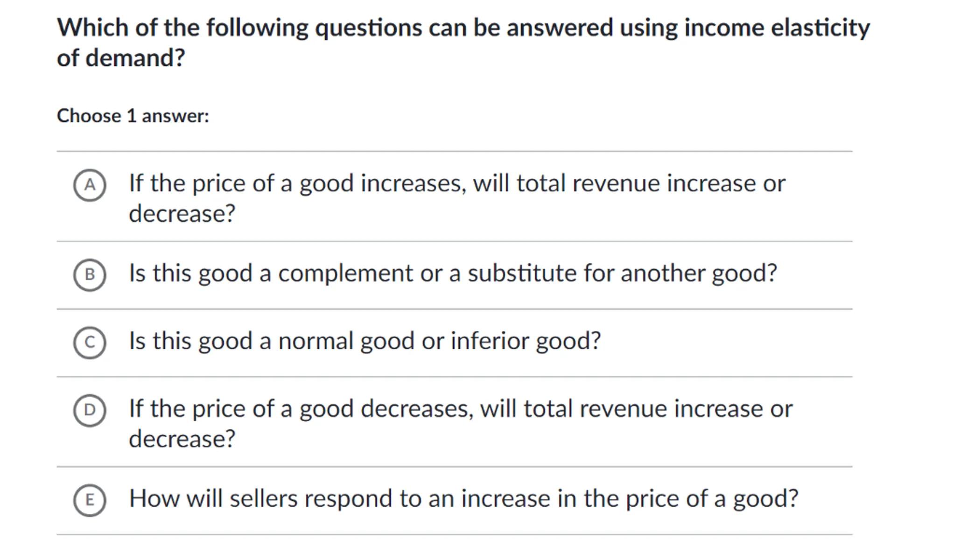Click the word "complement" in option B
This screenshot has width=954, height=560.
[345, 273]
